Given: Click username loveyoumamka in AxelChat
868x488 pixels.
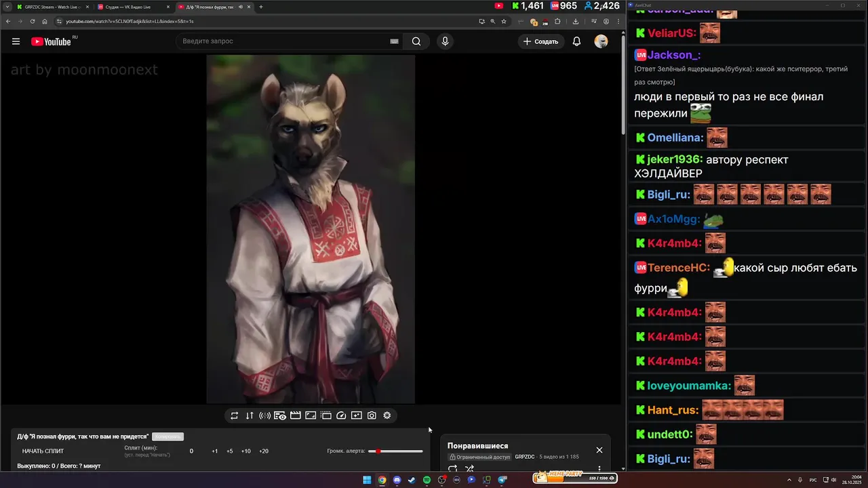Looking at the screenshot, I should pos(690,386).
